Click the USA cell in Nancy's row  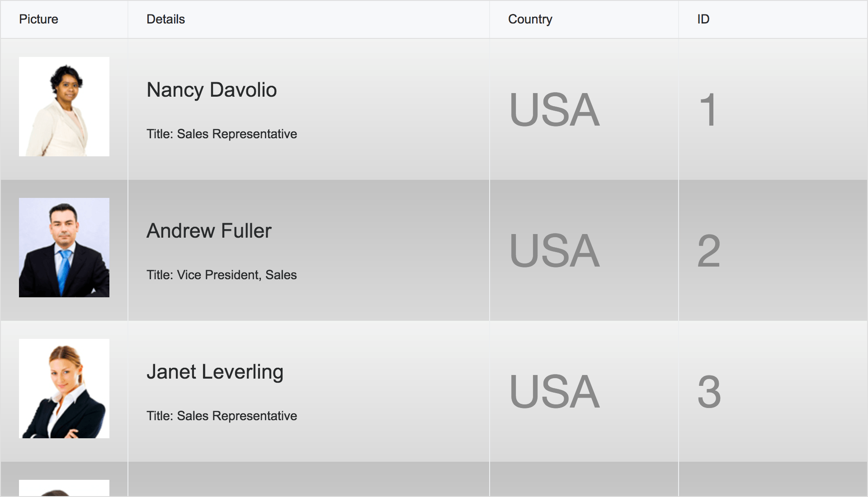[x=554, y=110]
